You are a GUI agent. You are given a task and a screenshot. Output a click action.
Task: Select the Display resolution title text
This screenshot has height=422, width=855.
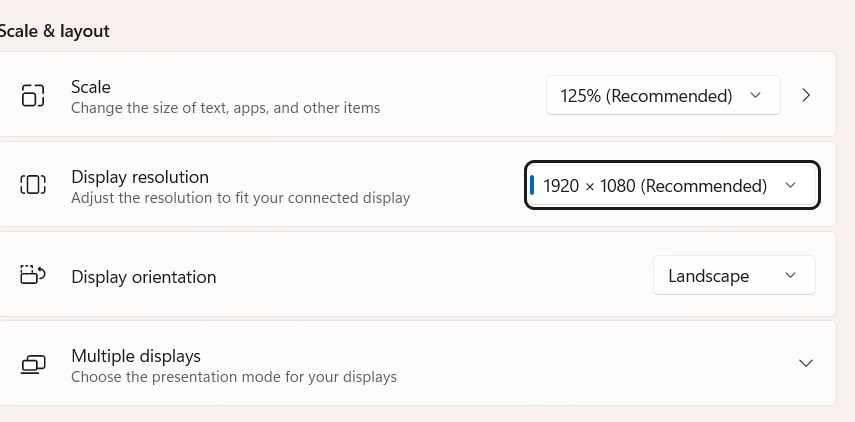[140, 177]
